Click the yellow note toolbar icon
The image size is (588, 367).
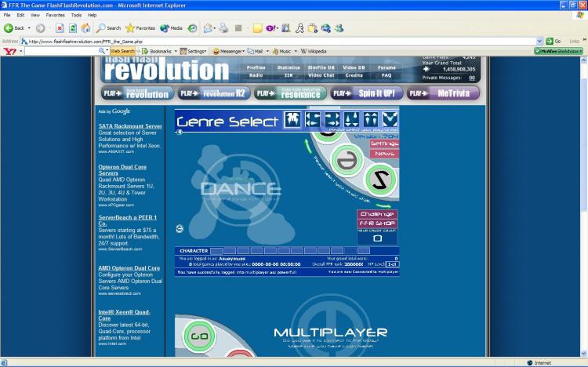[x=257, y=28]
